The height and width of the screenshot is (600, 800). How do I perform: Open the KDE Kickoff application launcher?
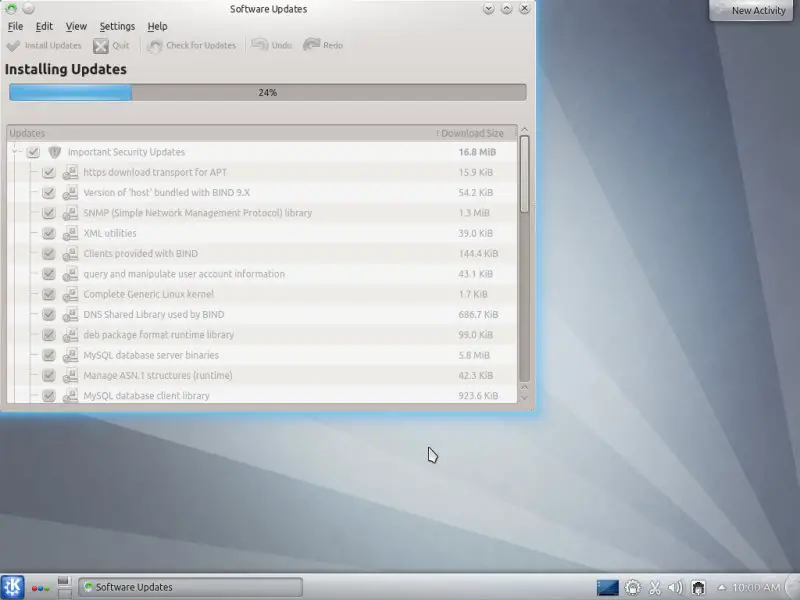click(12, 587)
